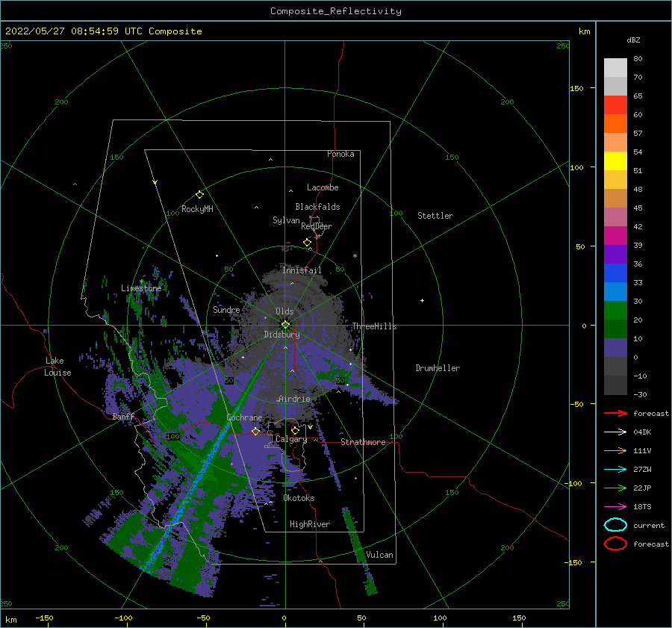The image size is (672, 628).
Task: Click the Drumheller city label
Action: (438, 368)
